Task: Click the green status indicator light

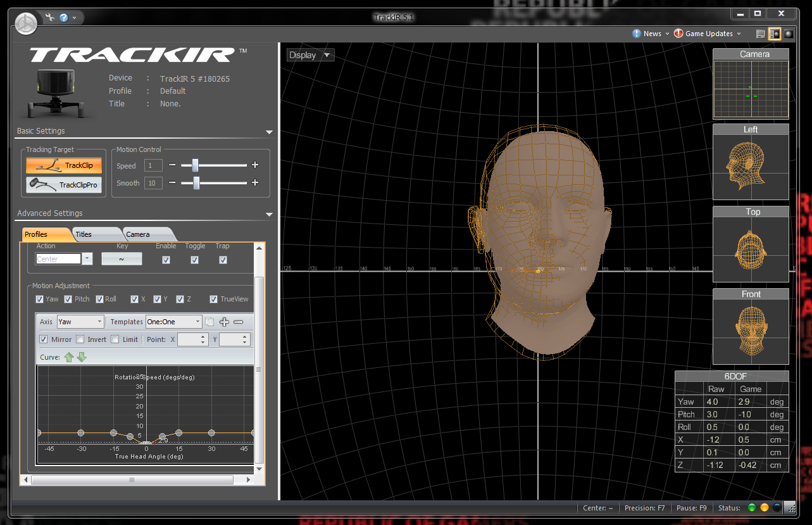Action: (752, 508)
